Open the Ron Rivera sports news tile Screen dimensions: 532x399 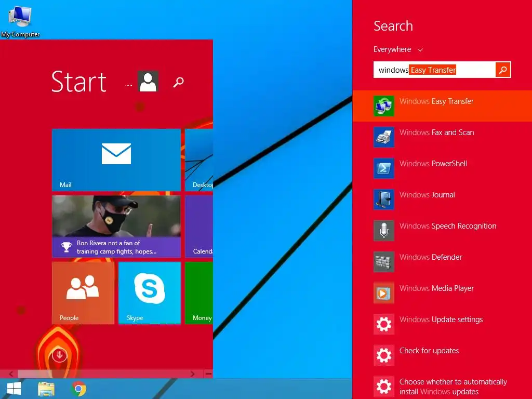tap(116, 227)
